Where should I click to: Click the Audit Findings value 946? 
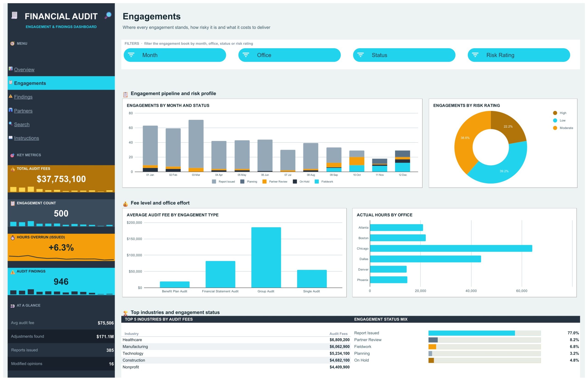pos(61,282)
